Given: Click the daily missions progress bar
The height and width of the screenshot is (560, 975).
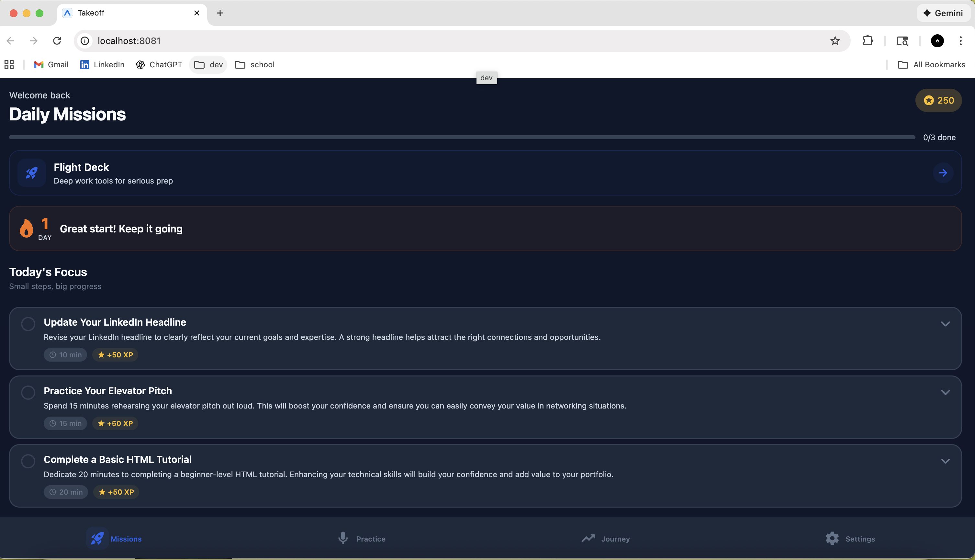Looking at the screenshot, I should pos(462,137).
